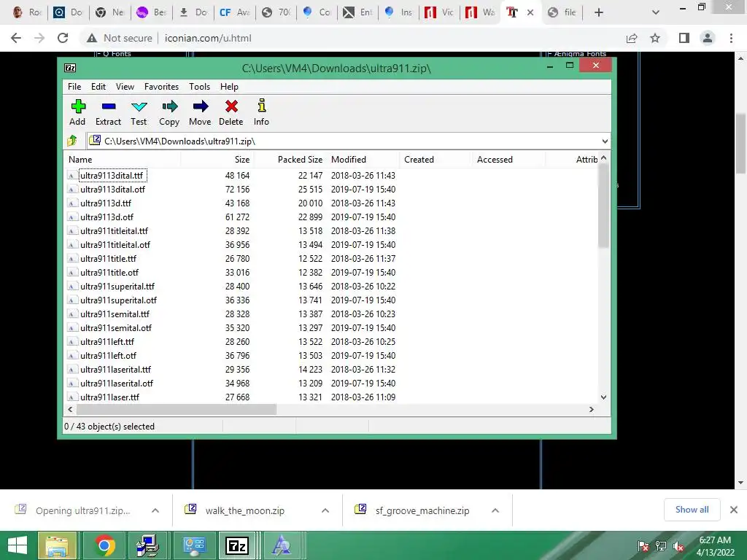Run the Test archive tool
The image size is (747, 560).
coord(139,106)
